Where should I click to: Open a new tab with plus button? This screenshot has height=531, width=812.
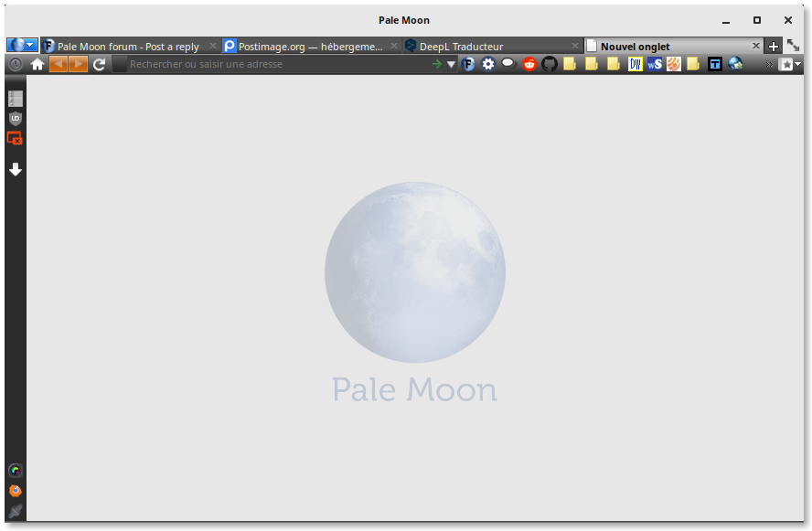tap(774, 46)
